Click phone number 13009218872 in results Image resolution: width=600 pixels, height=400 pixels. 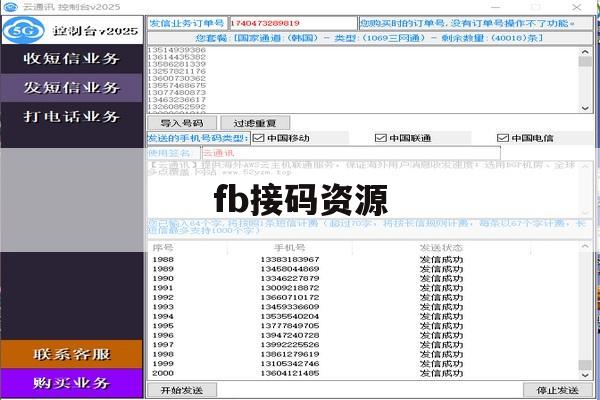pyautogui.click(x=290, y=288)
